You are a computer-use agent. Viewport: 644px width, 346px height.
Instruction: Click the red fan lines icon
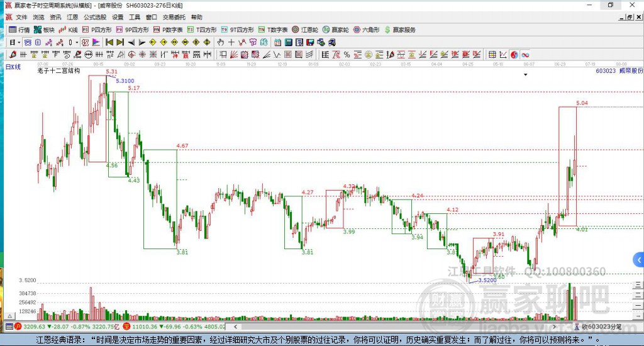click(234, 55)
